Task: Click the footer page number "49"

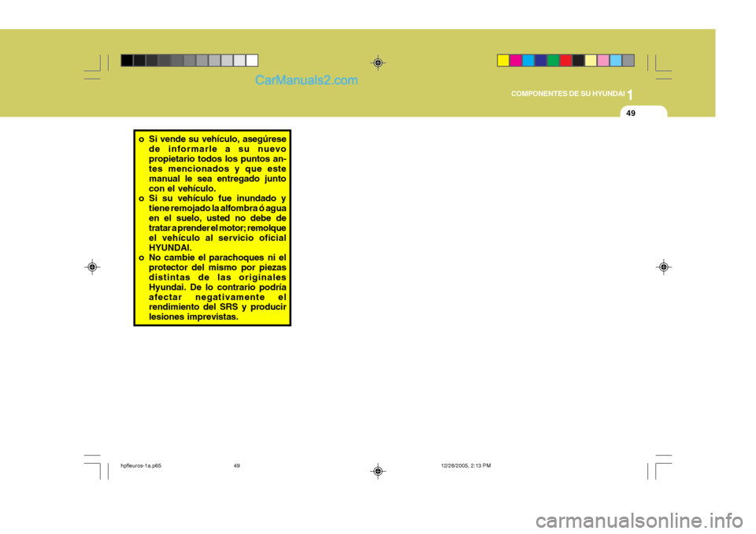Action: point(237,465)
